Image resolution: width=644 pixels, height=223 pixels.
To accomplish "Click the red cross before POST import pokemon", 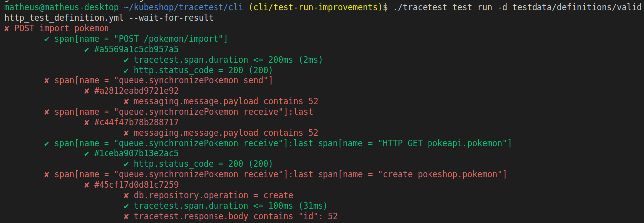I will 7,28.
